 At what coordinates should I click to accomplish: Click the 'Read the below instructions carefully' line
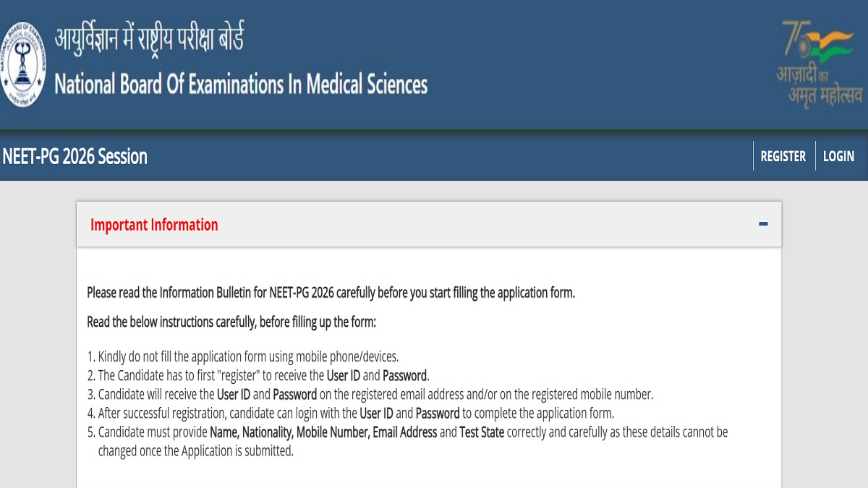(x=231, y=322)
